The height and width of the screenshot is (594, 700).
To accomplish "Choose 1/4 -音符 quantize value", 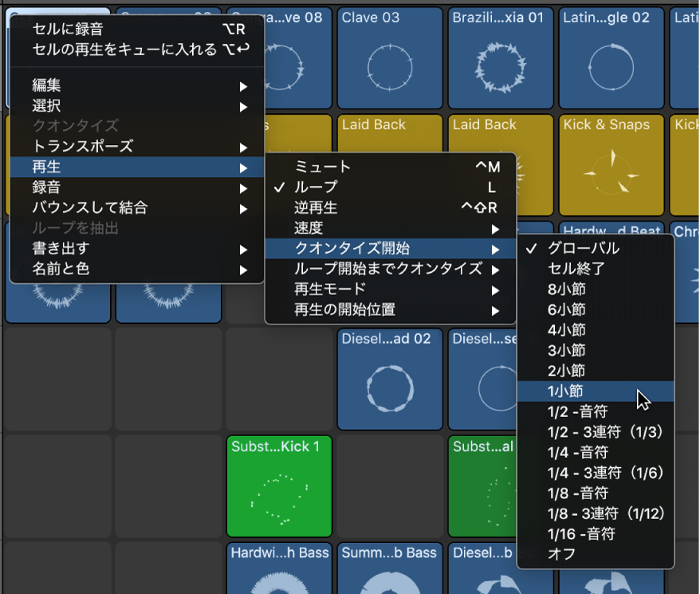I will [596, 452].
